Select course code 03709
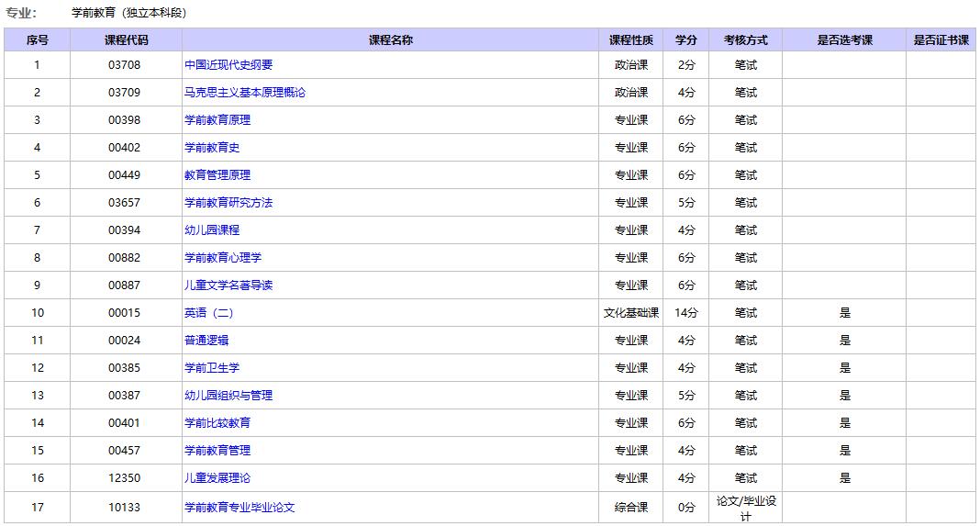 tap(125, 93)
